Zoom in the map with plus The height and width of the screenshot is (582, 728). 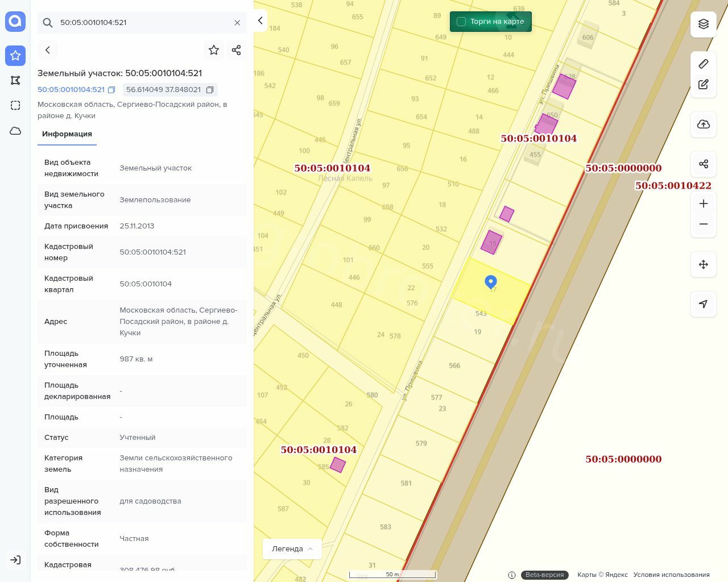704,203
